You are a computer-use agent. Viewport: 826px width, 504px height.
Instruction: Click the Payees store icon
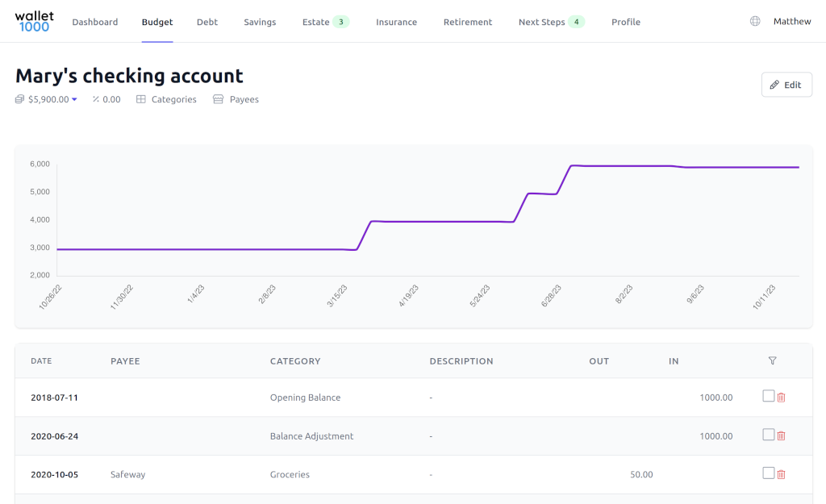(x=218, y=99)
